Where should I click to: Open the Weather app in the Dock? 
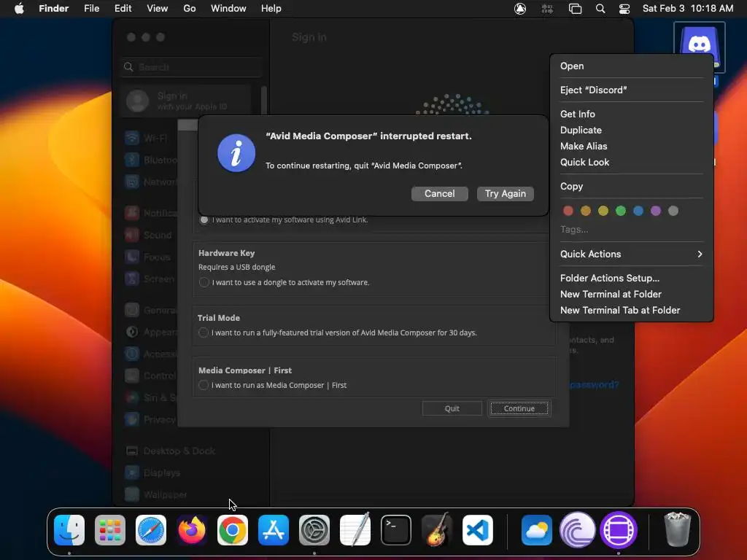click(x=537, y=530)
